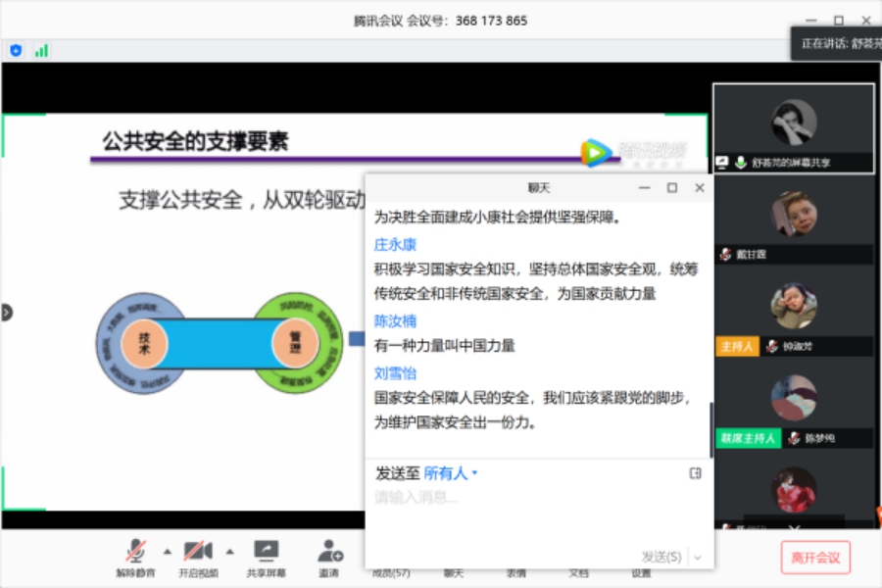
Task: Expand audio options arrow beside 解除静音
Action: tap(167, 550)
